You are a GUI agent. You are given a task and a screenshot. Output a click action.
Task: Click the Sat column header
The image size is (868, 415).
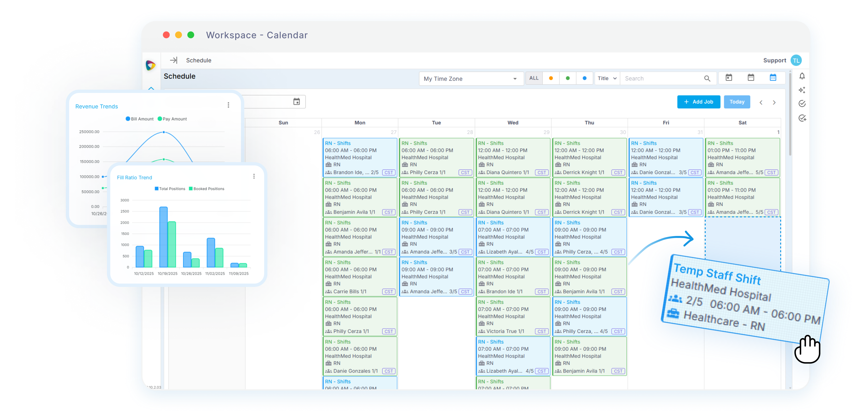(742, 123)
